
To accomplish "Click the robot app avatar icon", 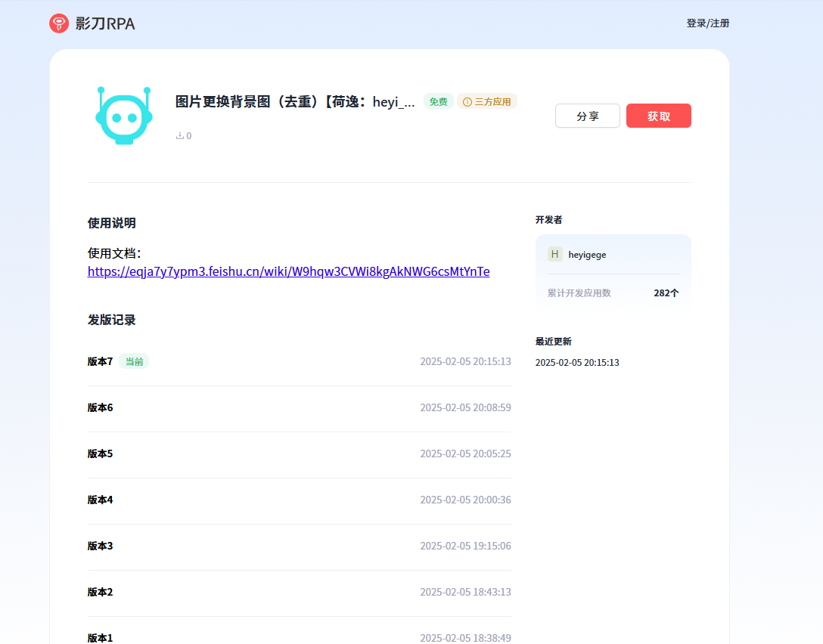I will (124, 116).
